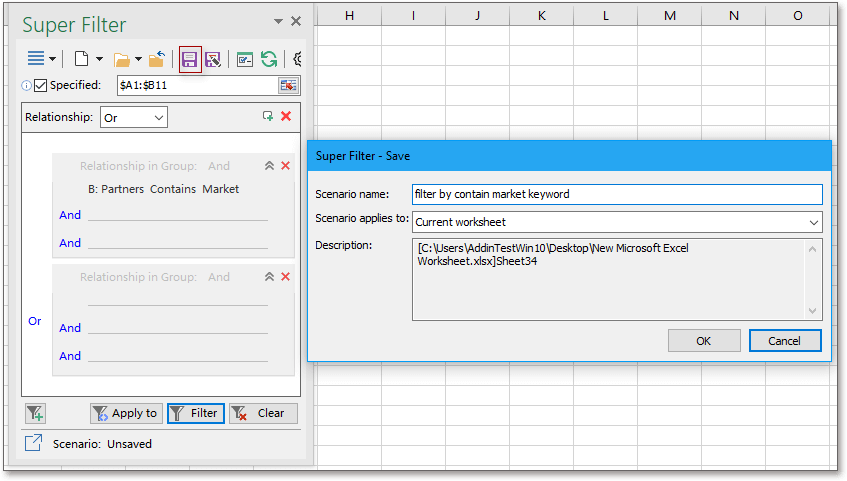Viewport: 847px width, 481px height.
Task: Open the Relationship dropdown set to Or
Action: click(x=134, y=118)
